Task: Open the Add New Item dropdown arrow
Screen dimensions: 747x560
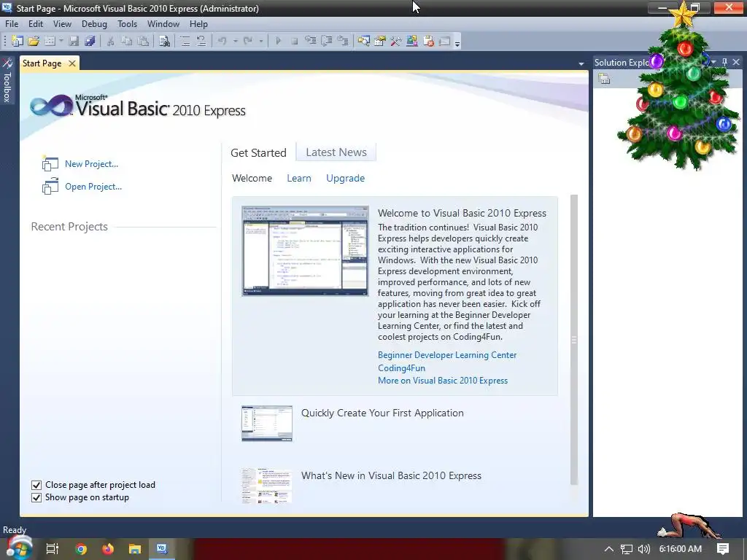Action: (61, 41)
